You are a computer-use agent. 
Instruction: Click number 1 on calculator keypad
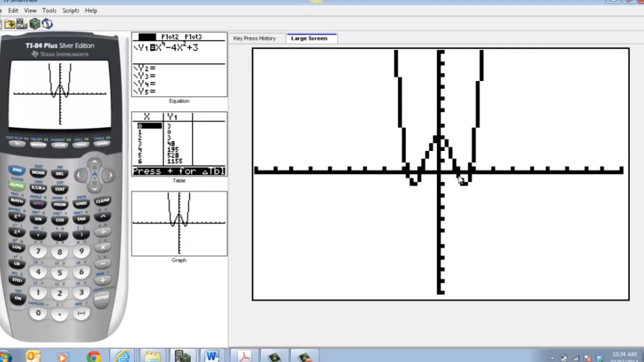pos(38,293)
